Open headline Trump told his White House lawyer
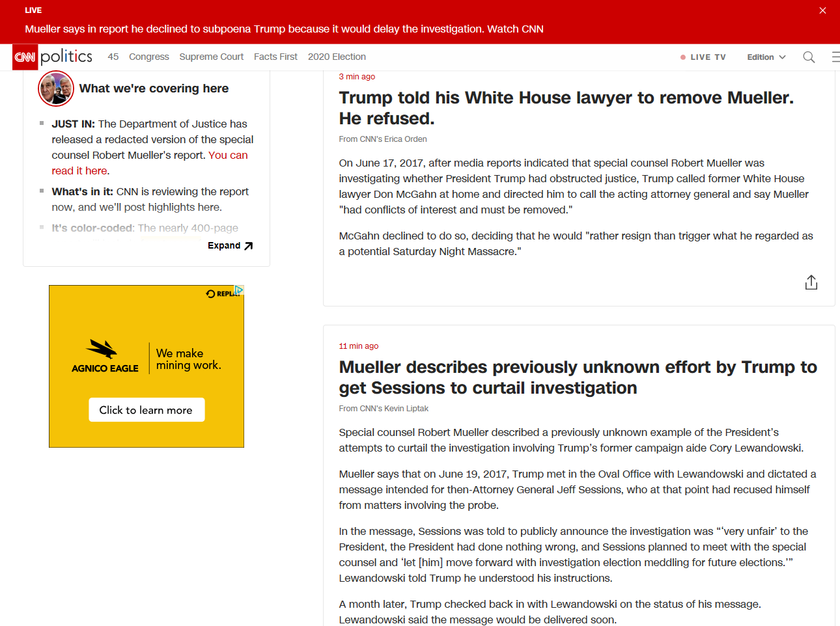This screenshot has width=840, height=626. point(566,108)
